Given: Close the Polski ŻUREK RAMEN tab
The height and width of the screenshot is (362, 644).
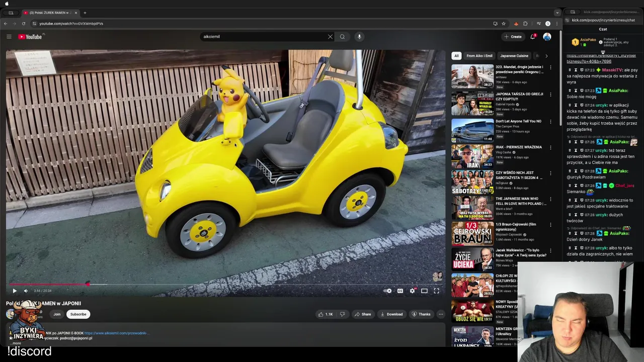Looking at the screenshot, I should (76, 13).
